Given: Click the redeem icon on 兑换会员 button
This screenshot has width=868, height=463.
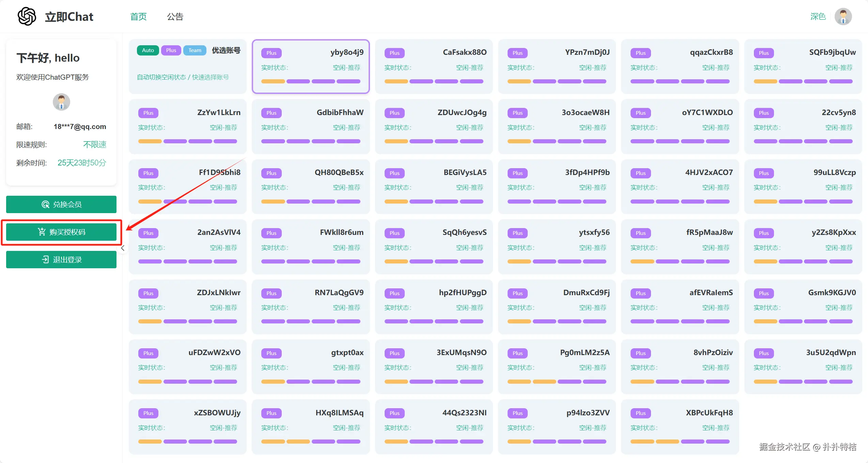Looking at the screenshot, I should pos(45,204).
